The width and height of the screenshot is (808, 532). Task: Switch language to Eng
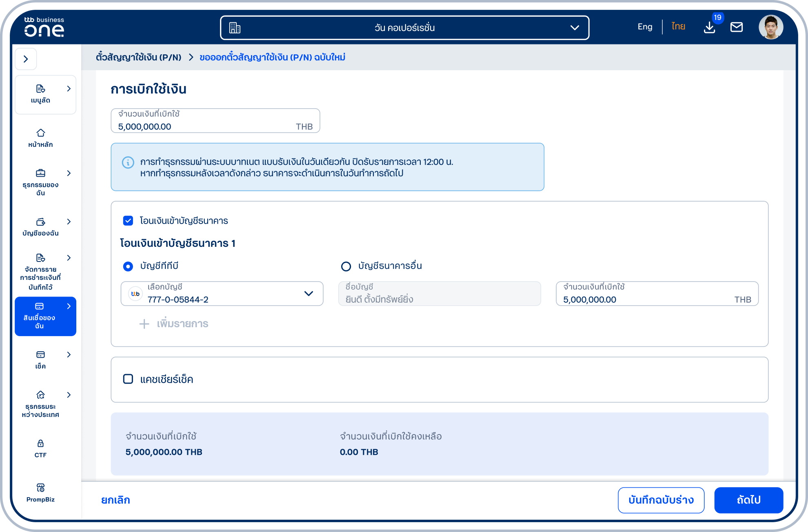(645, 27)
